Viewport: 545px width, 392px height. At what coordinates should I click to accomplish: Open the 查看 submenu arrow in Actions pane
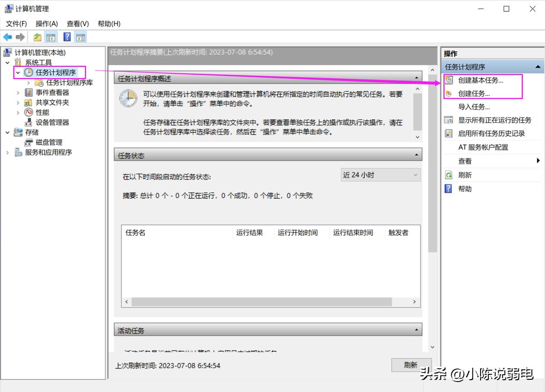click(539, 160)
